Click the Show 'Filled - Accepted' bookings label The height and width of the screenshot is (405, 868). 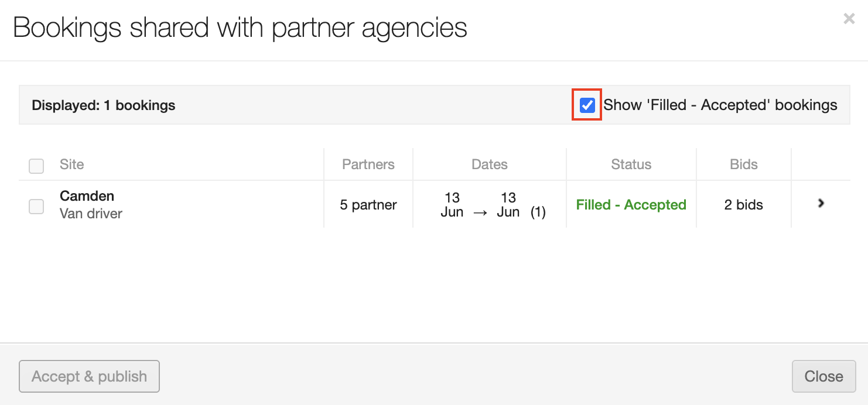point(720,105)
